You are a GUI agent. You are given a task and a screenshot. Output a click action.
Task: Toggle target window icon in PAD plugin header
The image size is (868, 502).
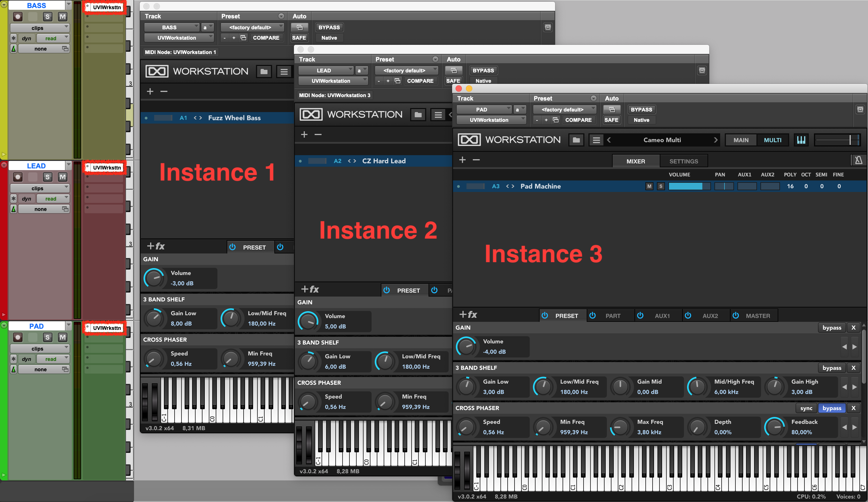coord(860,109)
